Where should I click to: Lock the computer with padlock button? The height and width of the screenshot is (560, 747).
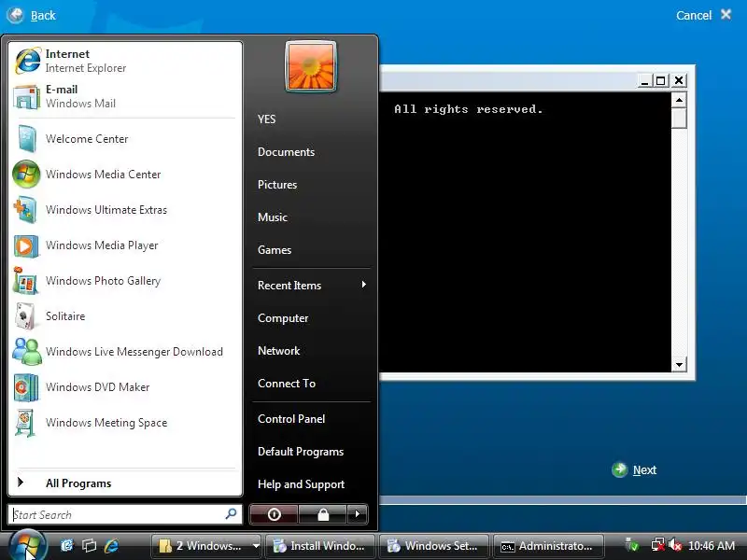323,514
